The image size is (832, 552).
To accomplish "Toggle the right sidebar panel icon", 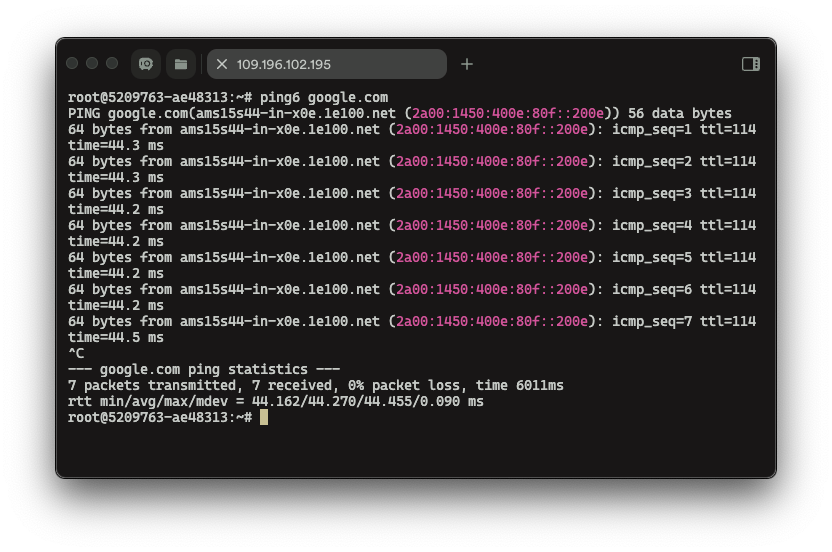I will pos(751,64).
